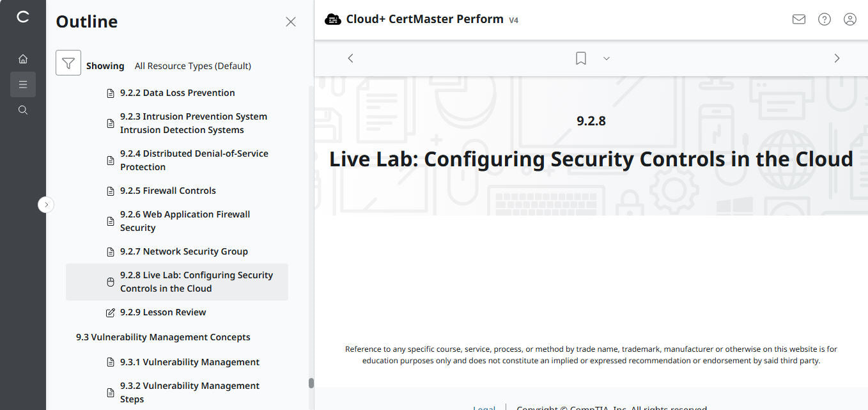Bookmark this page
868x410 pixels.
pyautogui.click(x=580, y=58)
